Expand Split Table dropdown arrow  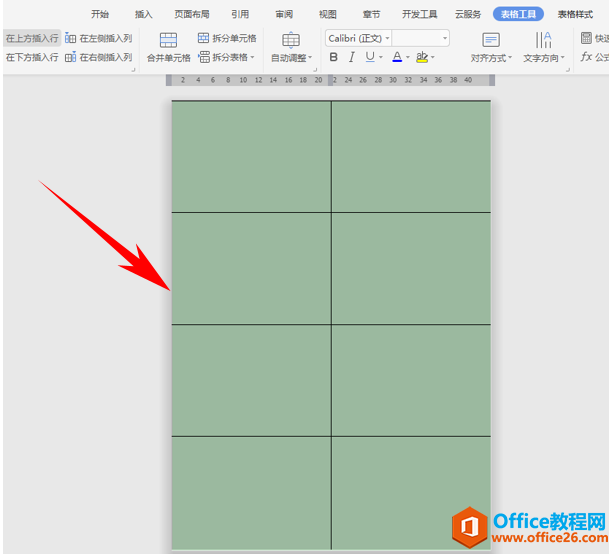[253, 57]
